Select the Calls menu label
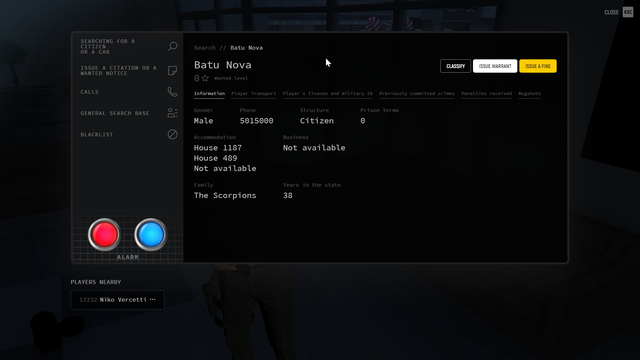Screen dimensions: 640x360 pos(89,92)
